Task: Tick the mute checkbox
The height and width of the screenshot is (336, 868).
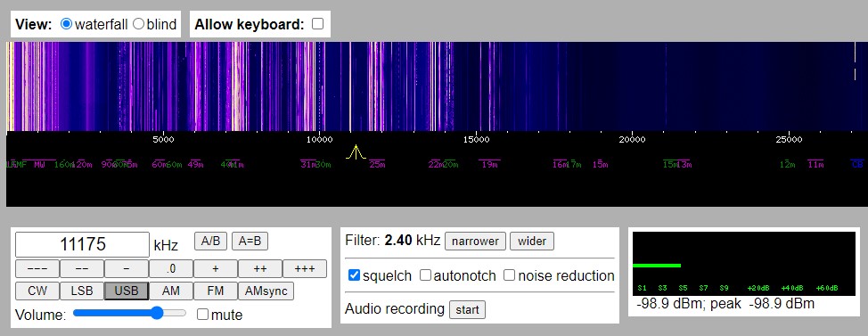Action: (x=202, y=315)
